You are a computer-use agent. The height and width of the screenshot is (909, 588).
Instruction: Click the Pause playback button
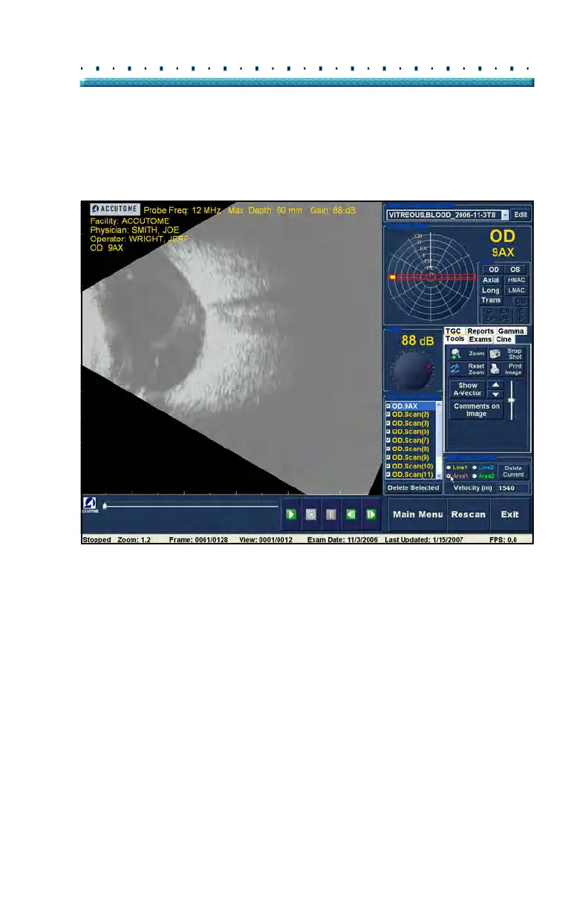[331, 514]
